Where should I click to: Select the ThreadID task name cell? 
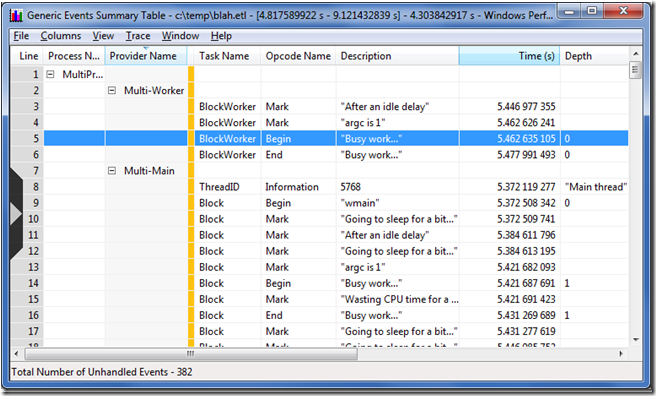point(219,187)
